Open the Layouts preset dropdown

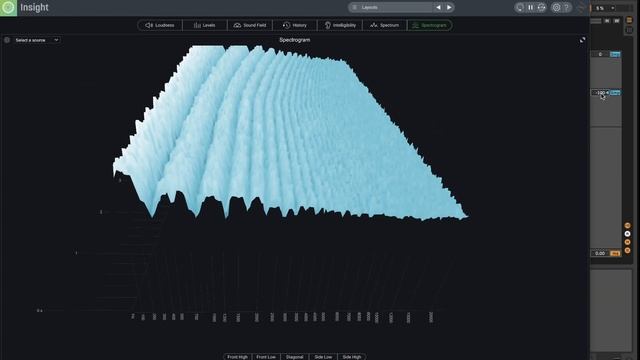tap(390, 7)
